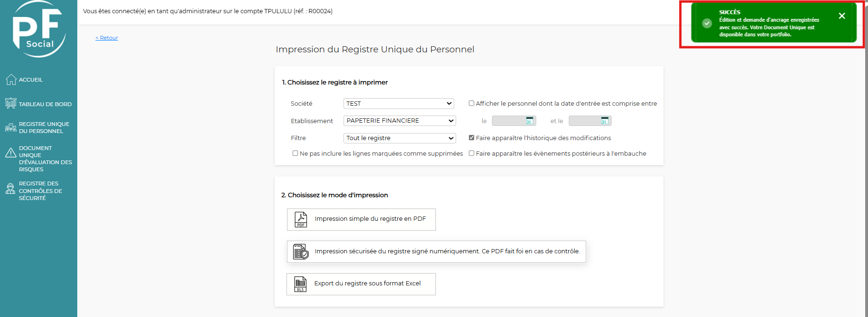Click the Tableau de bord chart icon

pos(11,103)
